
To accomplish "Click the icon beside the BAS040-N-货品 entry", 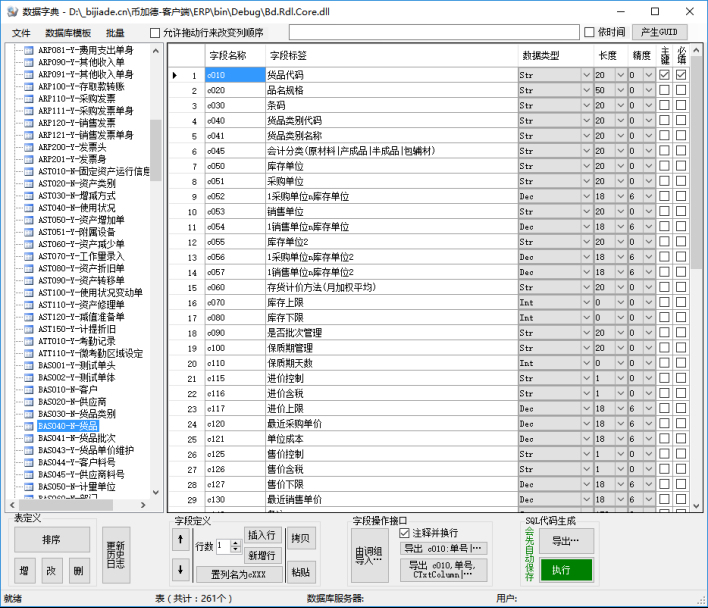I will 28,426.
